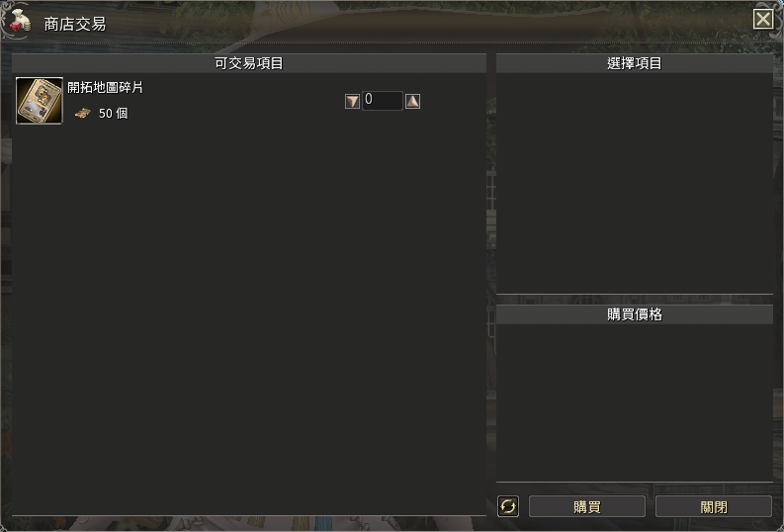The height and width of the screenshot is (532, 784).
Task: Click the 可交易項目 header
Action: click(249, 63)
